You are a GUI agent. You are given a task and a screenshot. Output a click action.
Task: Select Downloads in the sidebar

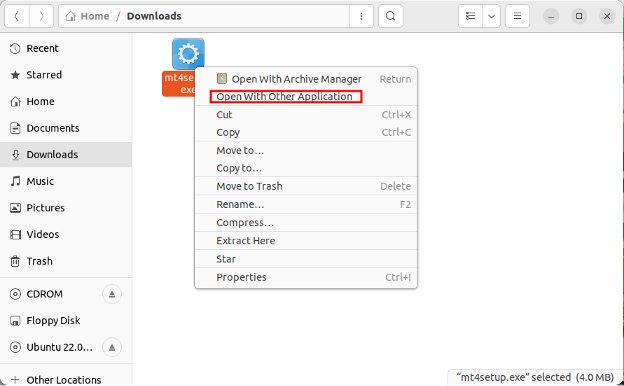66,154
